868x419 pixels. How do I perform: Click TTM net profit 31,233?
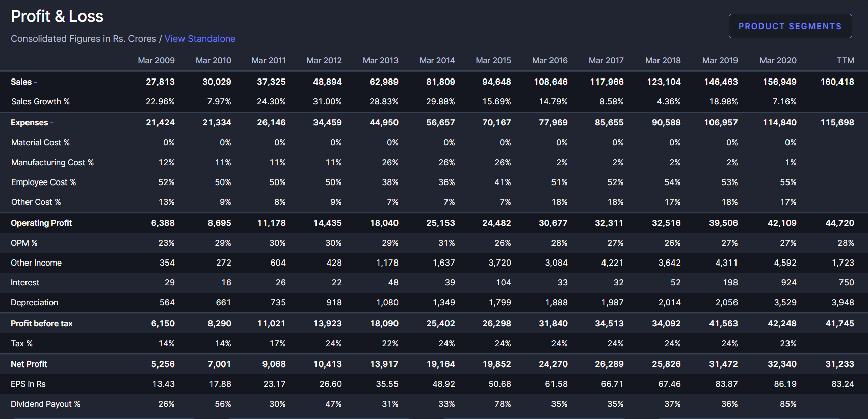click(839, 364)
